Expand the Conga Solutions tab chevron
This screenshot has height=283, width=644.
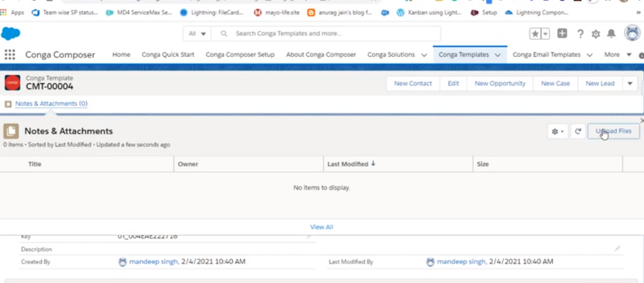[x=424, y=55]
